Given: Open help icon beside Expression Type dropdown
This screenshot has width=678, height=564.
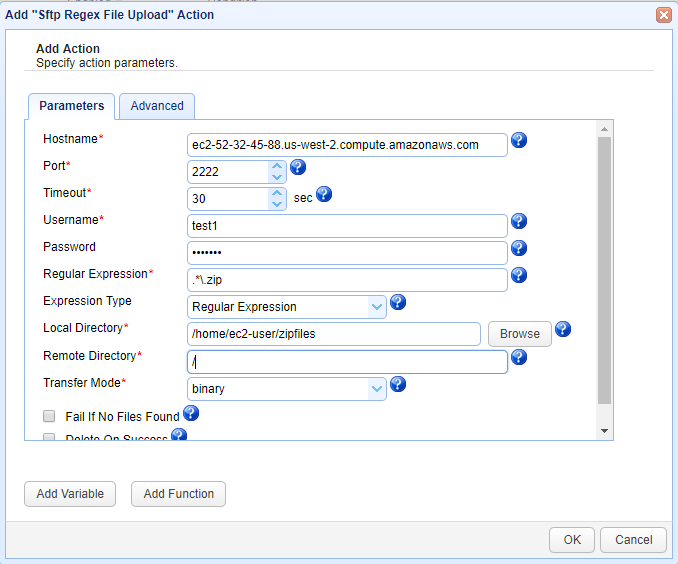Looking at the screenshot, I should (x=397, y=302).
